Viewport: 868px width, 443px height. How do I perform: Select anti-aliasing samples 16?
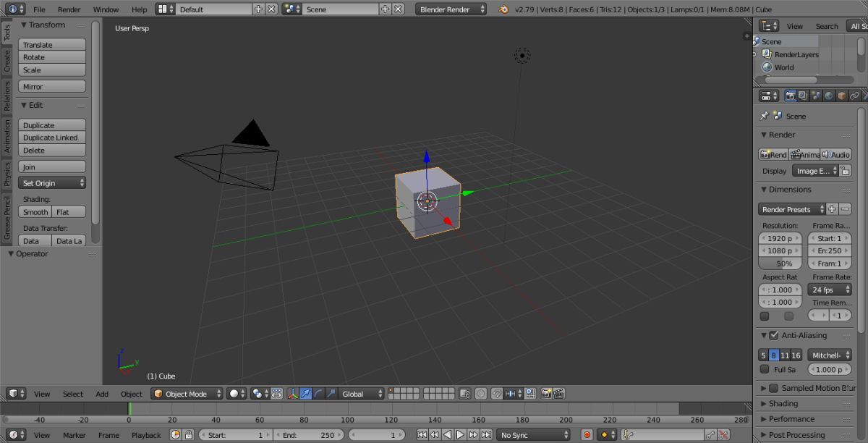pos(796,355)
